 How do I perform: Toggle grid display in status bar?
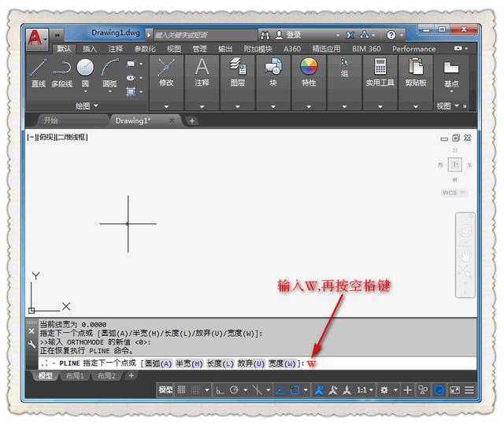[182, 390]
